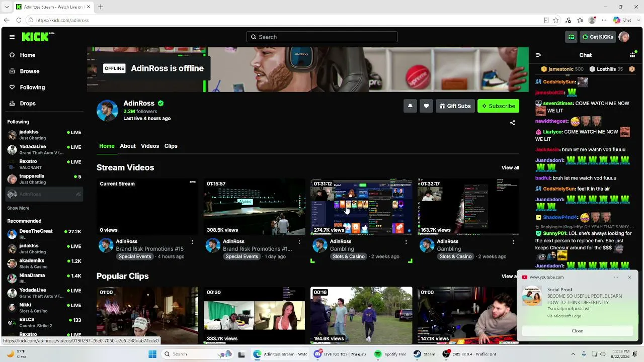
Task: Toggle follow heart for AdinRoss
Action: point(426,106)
